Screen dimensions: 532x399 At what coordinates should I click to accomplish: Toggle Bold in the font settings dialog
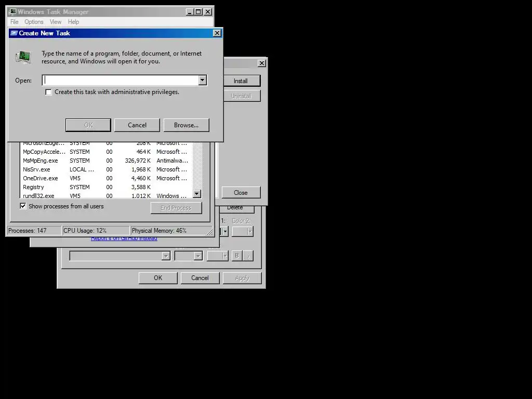tap(237, 256)
